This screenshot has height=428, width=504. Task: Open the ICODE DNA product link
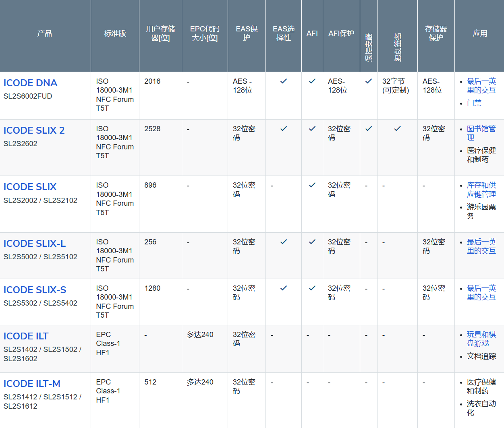tap(30, 83)
